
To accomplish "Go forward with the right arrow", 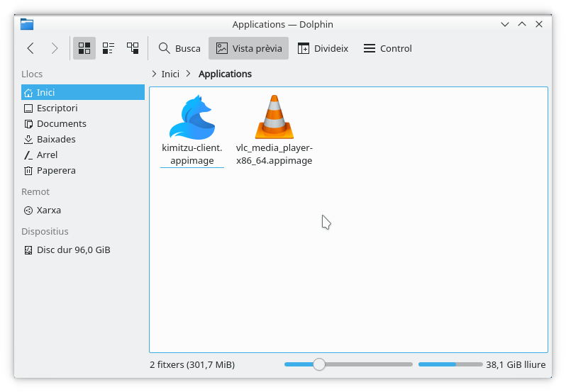I will pyautogui.click(x=55, y=48).
